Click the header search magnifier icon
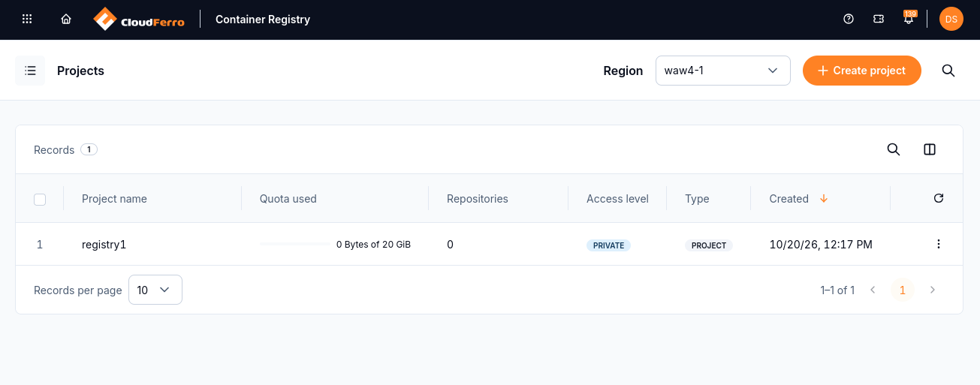980x385 pixels. click(x=948, y=71)
